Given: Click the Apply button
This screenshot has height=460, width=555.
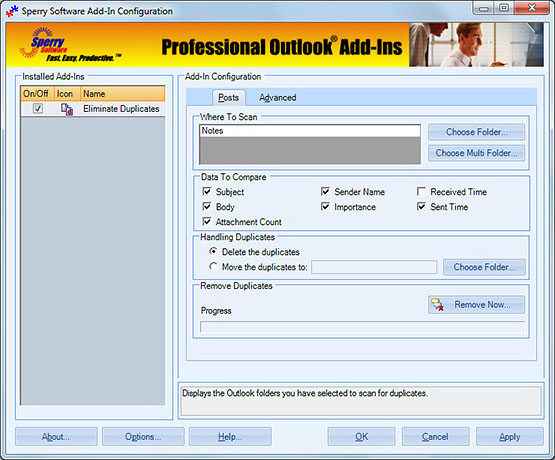Looking at the screenshot, I should click(x=510, y=437).
